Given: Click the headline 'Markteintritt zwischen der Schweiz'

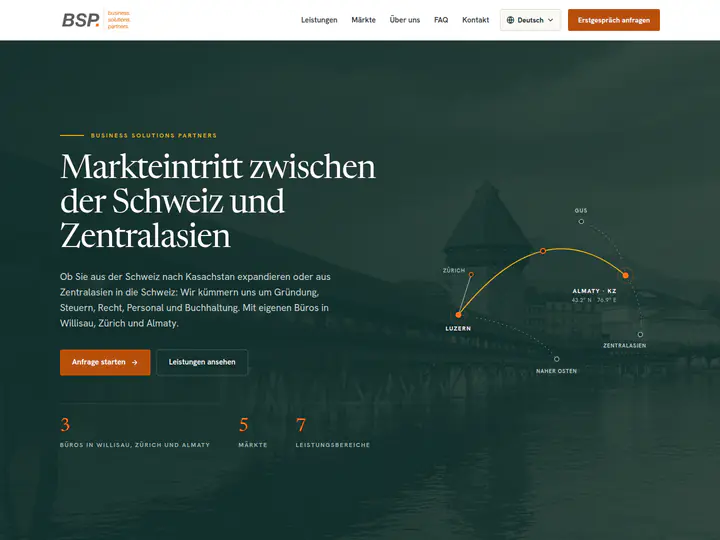Looking at the screenshot, I should pos(218,184).
